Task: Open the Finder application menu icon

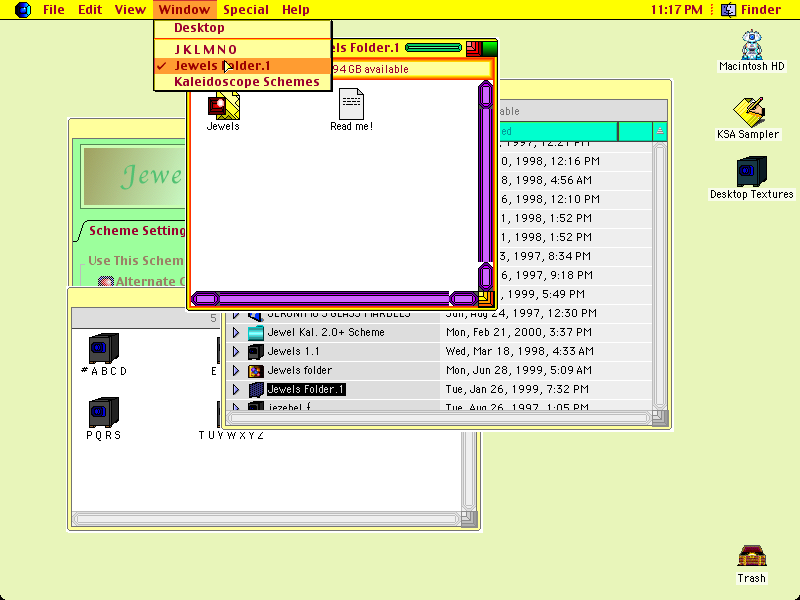Action: (x=728, y=10)
